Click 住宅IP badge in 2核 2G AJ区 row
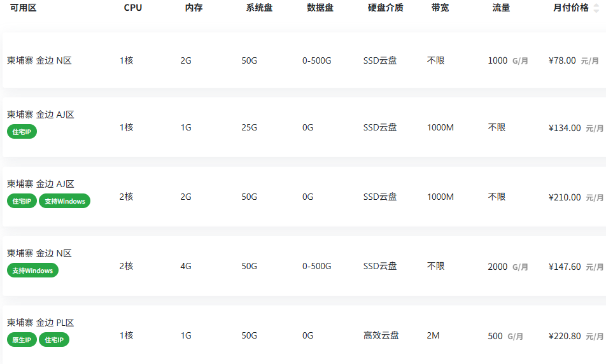Screen dimensions: 606x364 [22, 201]
